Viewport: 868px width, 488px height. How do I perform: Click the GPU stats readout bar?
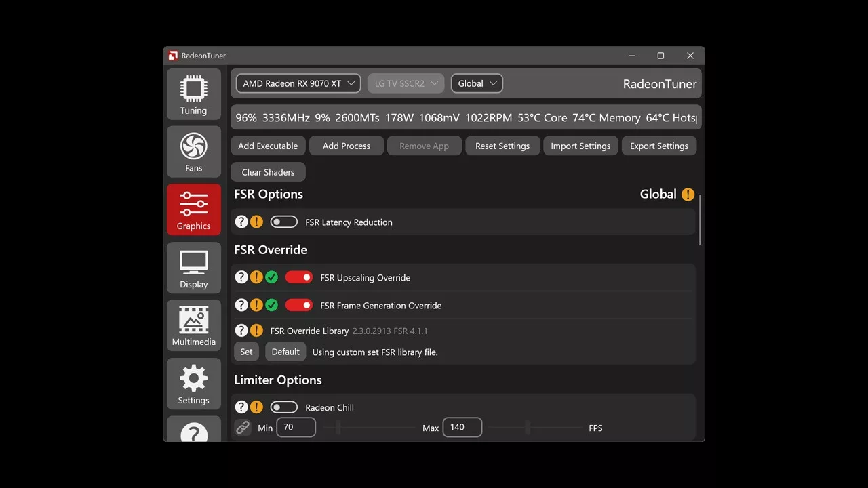pyautogui.click(x=466, y=118)
